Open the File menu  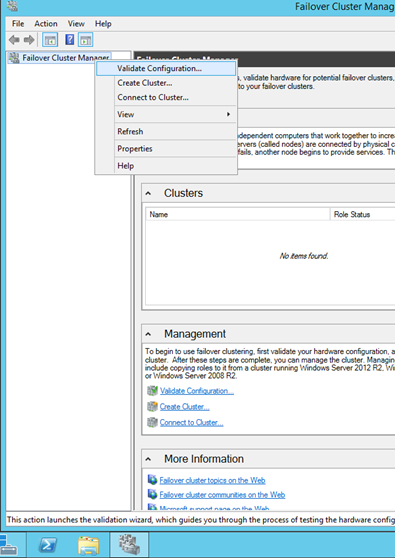(18, 24)
